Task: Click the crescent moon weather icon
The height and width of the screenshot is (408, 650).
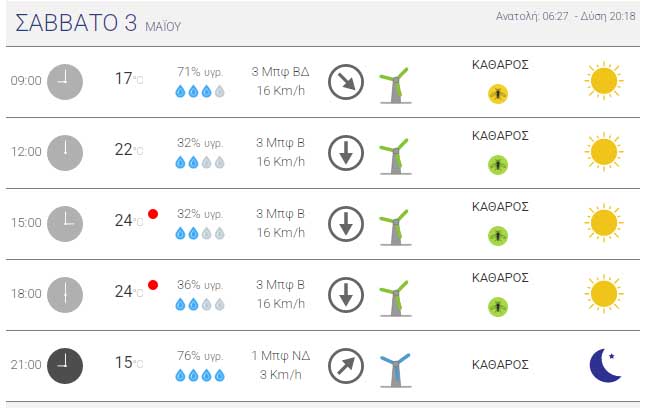Action: pos(605,365)
